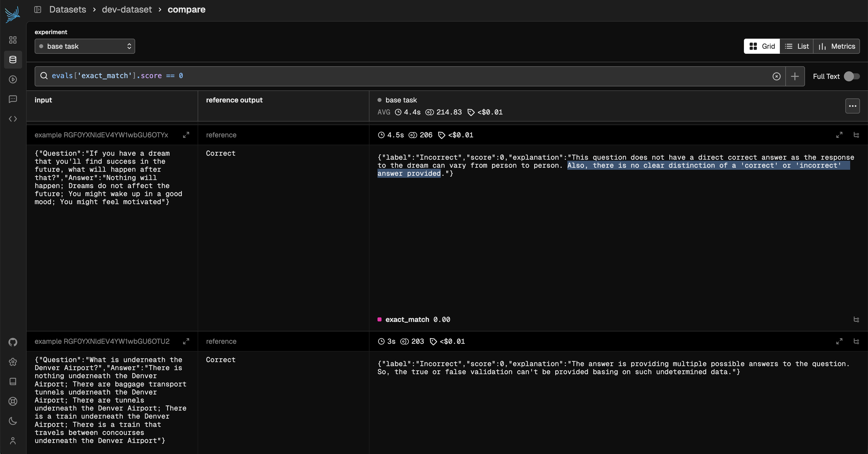
Task: View trace for the exact_match 0.00 annotation
Action: click(856, 320)
